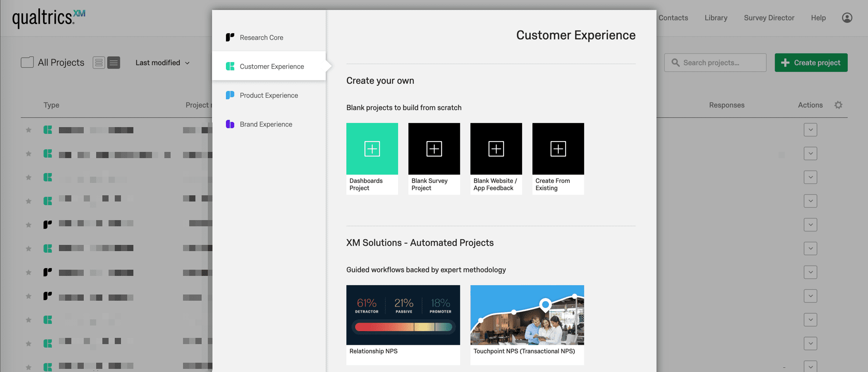Open the Contacts page in the top navigation
This screenshot has height=372, width=868.
673,18
